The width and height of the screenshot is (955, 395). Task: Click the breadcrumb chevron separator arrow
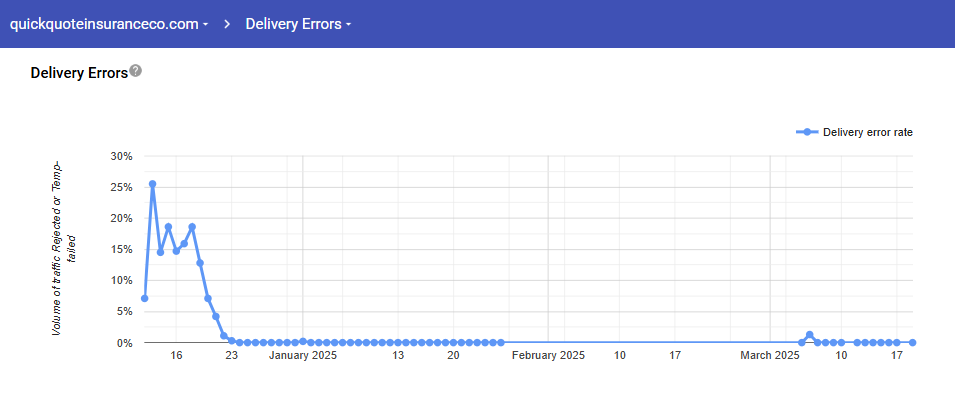pos(227,24)
